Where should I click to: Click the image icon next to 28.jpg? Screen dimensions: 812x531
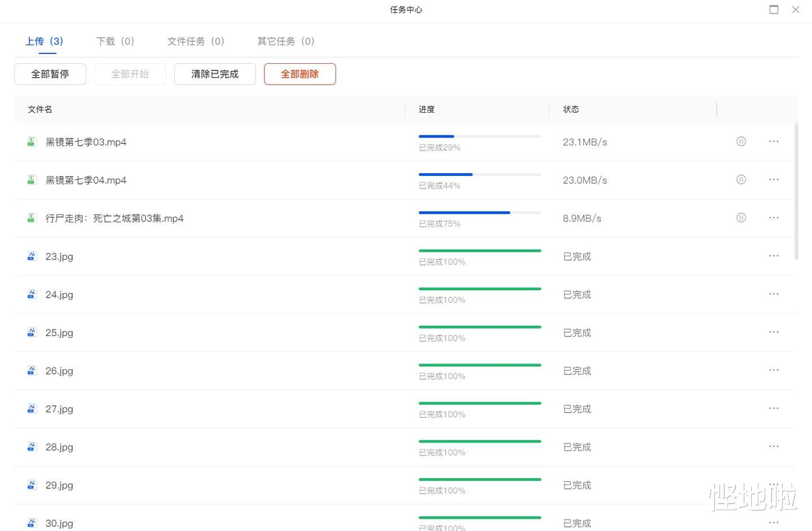[32, 447]
